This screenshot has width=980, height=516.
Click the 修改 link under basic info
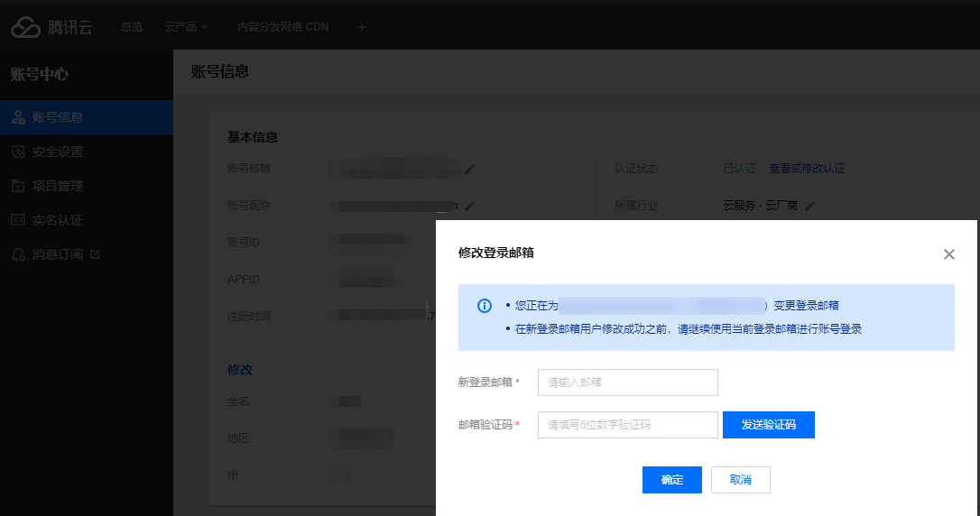tap(240, 370)
